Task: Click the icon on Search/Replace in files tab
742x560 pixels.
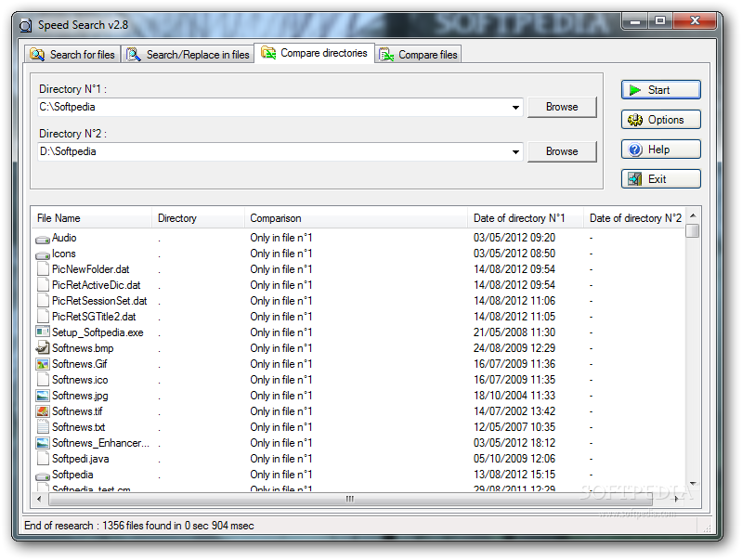Action: pos(134,55)
